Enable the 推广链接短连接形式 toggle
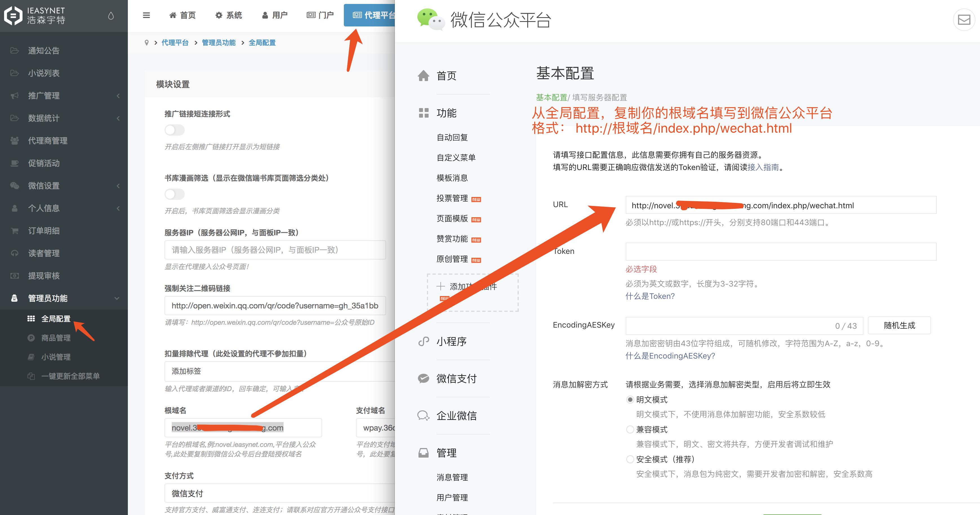This screenshot has width=980, height=515. [x=174, y=130]
